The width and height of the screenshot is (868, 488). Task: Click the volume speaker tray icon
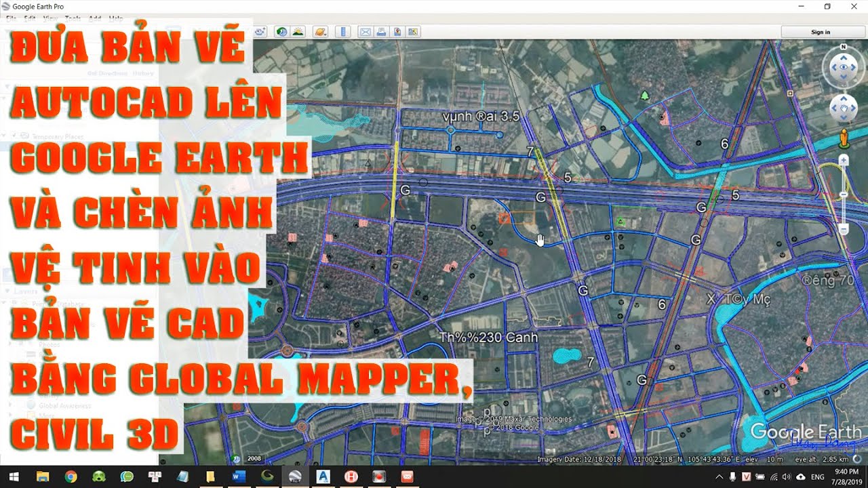click(787, 477)
